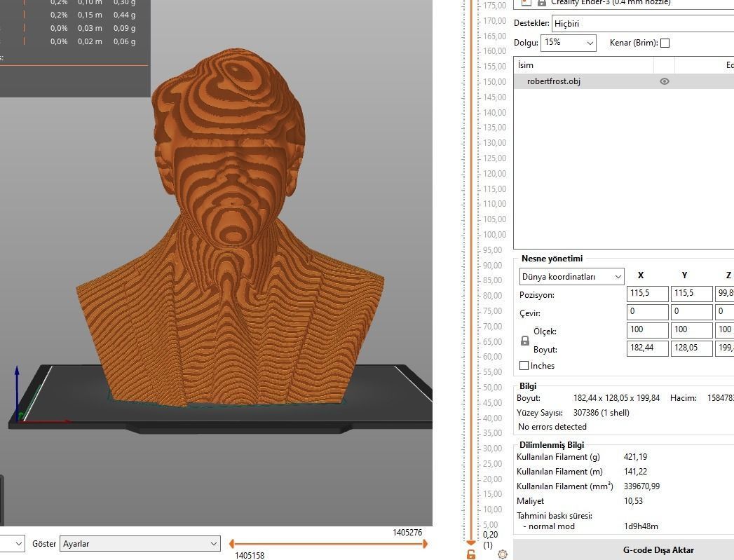Click the Ölçek Z field
The height and width of the screenshot is (560, 734).
[x=725, y=330]
